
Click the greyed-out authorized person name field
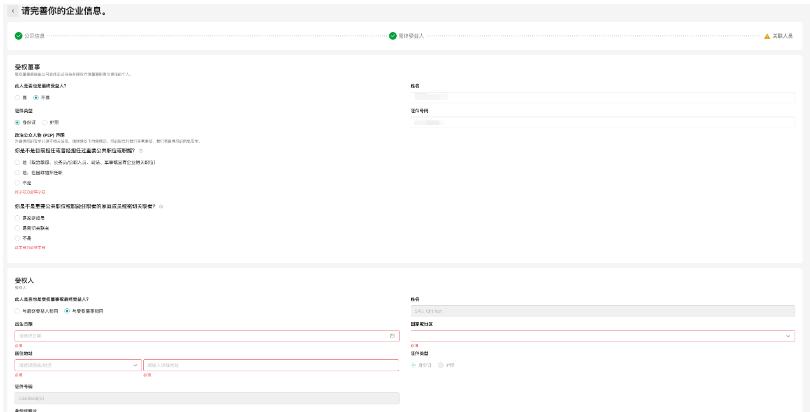point(603,311)
